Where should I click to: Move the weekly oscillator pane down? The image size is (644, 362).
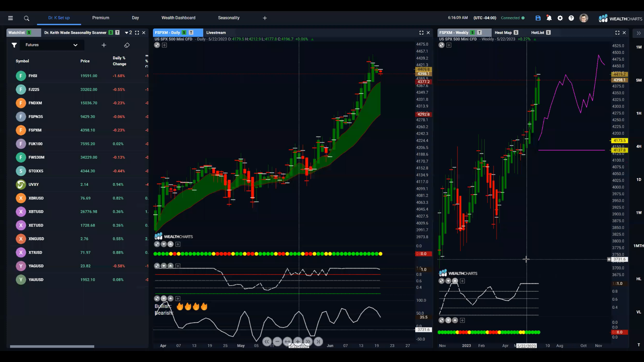point(448,281)
